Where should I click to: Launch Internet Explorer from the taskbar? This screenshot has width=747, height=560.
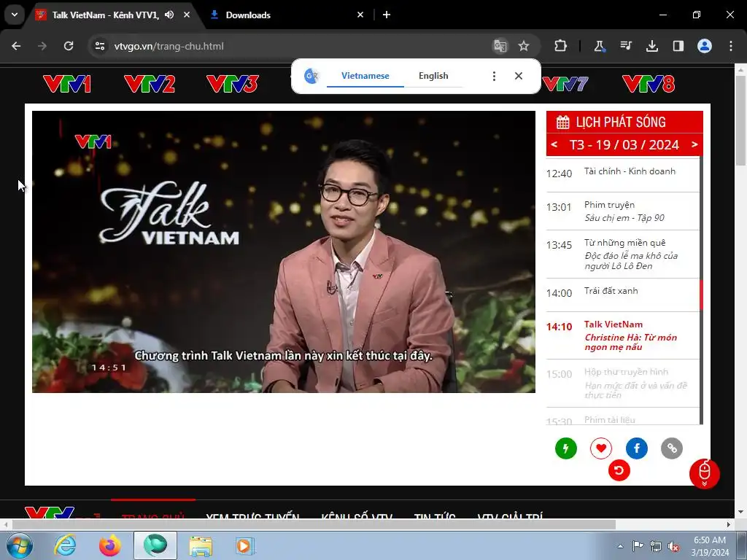pos(65,545)
